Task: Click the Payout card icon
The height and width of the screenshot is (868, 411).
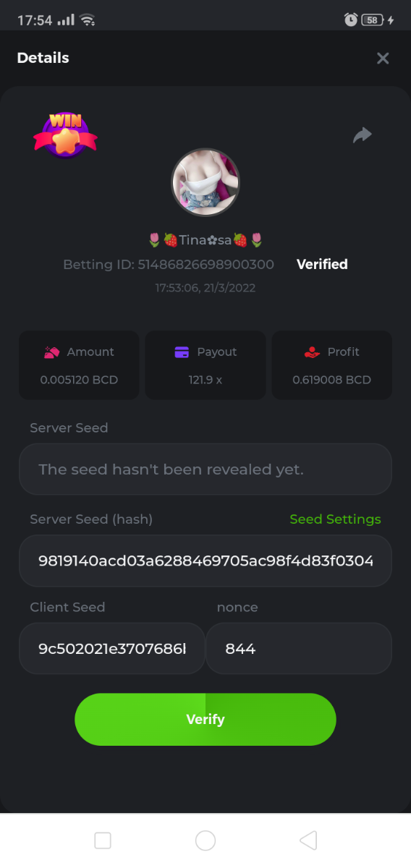Action: coord(182,352)
